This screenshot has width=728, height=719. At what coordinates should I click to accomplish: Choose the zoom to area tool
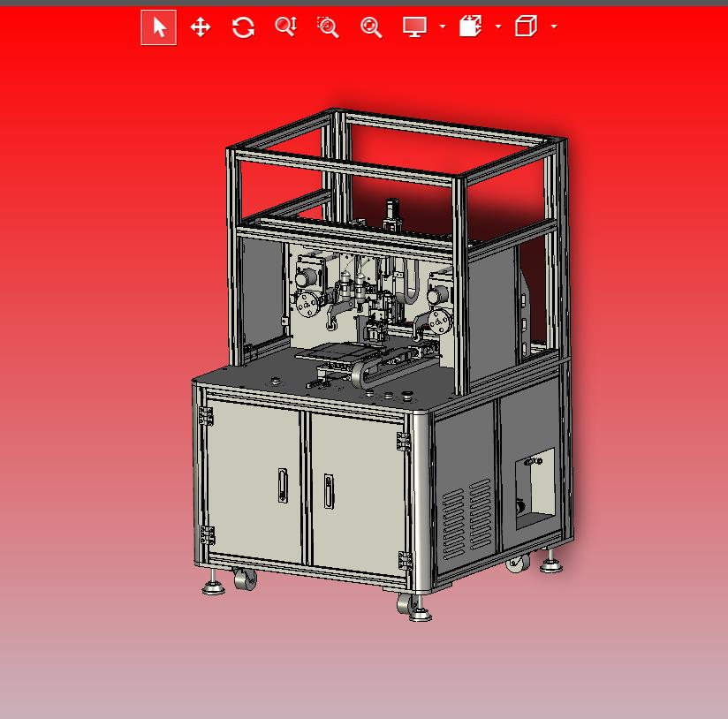pyautogui.click(x=328, y=26)
